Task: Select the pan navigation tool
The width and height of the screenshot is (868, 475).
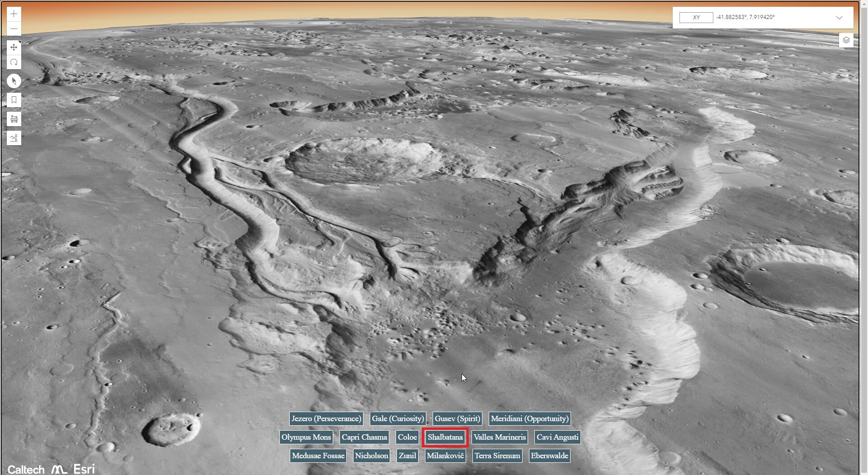Action: pyautogui.click(x=14, y=47)
